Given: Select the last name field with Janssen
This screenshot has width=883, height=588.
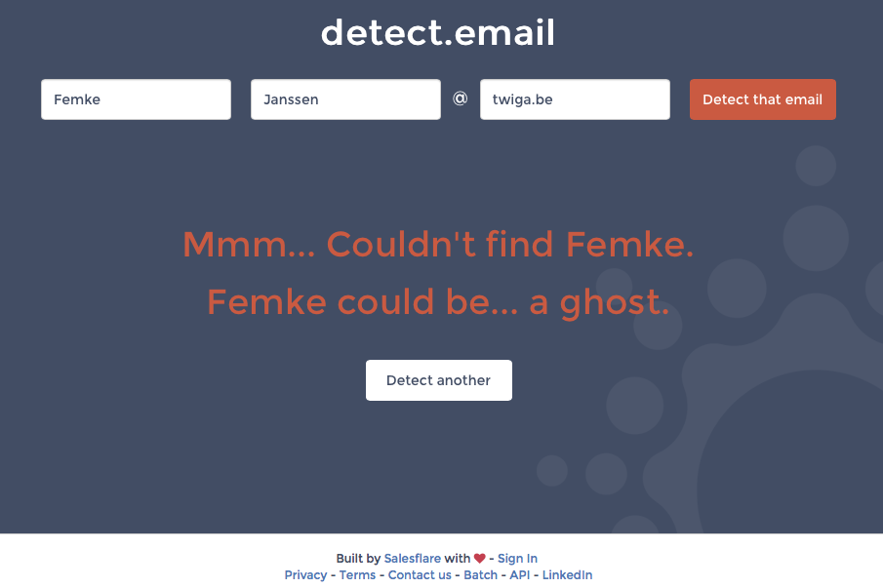Looking at the screenshot, I should [x=345, y=99].
